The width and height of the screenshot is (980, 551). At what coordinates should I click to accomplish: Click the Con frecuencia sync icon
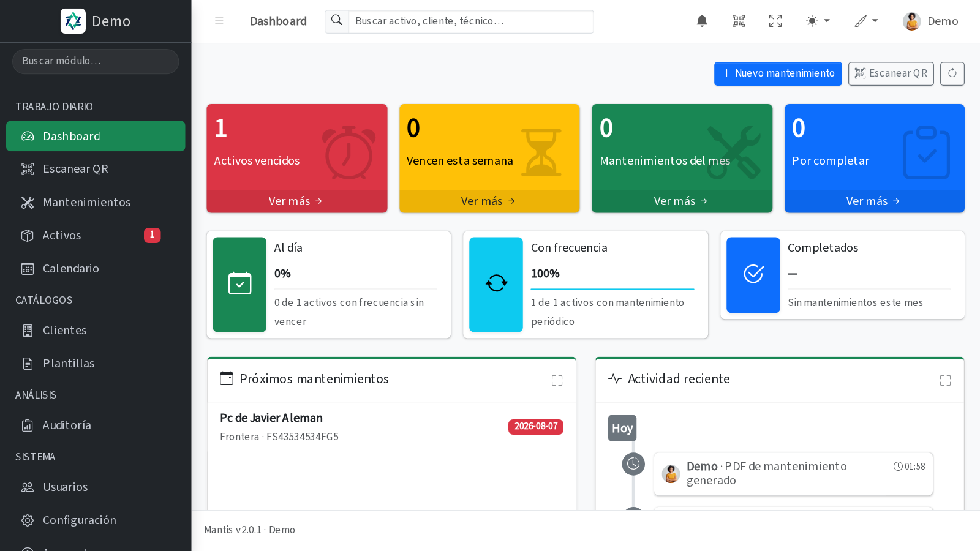[x=496, y=284]
